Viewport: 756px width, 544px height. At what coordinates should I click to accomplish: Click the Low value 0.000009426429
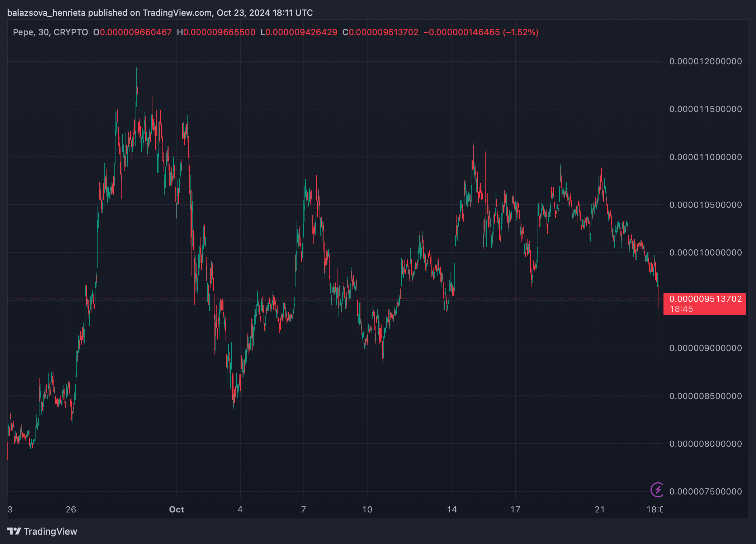pyautogui.click(x=301, y=32)
